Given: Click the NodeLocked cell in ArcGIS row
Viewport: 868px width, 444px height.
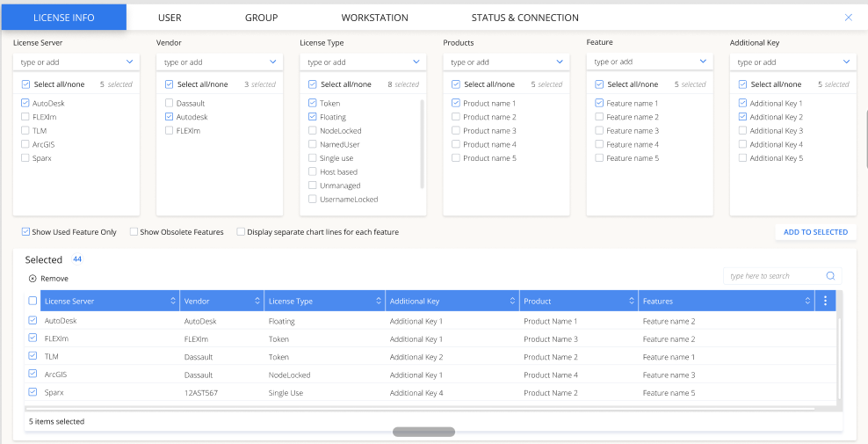Looking at the screenshot, I should pos(290,375).
